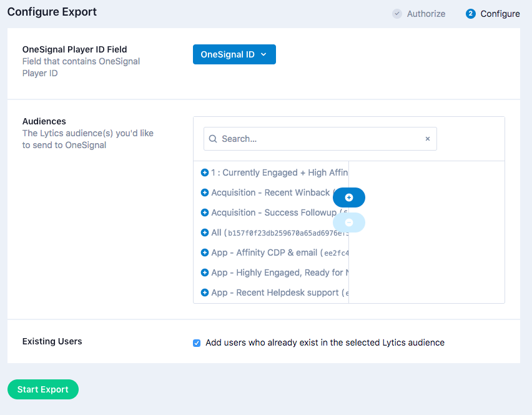Click the blue add-selected round button

349,197
